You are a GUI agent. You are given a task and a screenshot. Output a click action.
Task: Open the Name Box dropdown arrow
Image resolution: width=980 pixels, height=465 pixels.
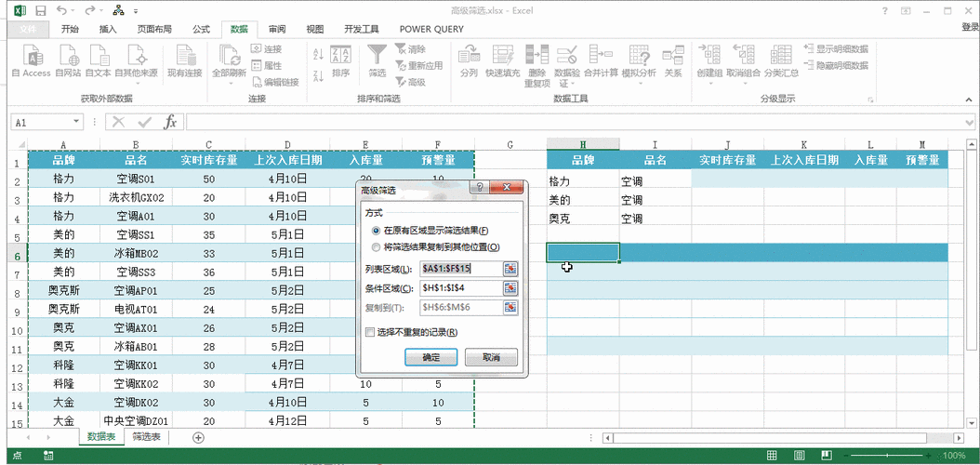pos(77,123)
